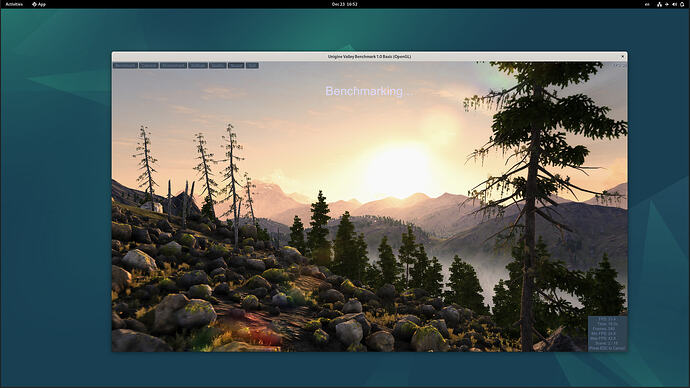This screenshot has height=388, width=690.
Task: Open the top bar clock and calendar
Action: click(345, 4)
